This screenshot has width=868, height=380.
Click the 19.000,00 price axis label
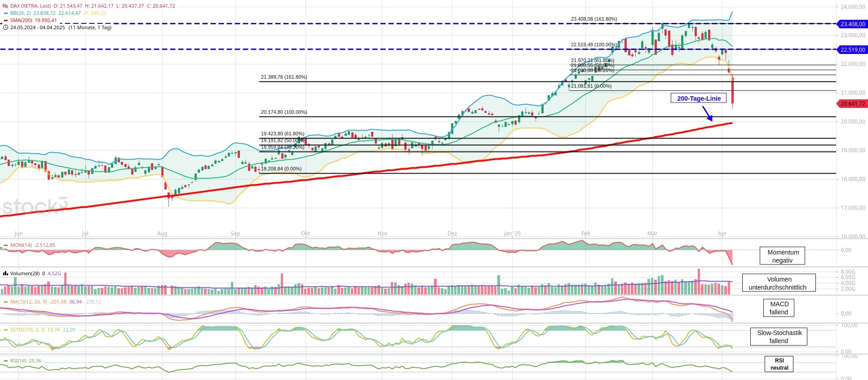[x=853, y=150]
